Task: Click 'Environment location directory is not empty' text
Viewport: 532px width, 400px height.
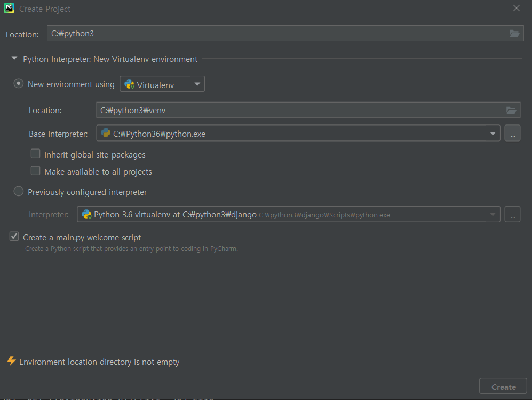Action: tap(99, 362)
